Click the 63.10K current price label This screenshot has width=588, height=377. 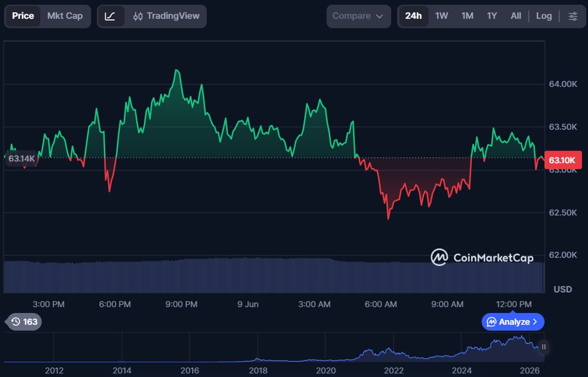563,160
